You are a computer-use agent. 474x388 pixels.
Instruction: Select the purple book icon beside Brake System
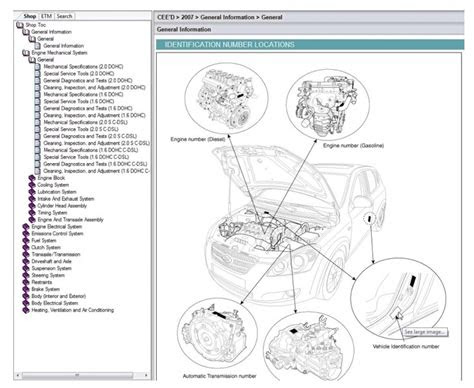(x=26, y=289)
